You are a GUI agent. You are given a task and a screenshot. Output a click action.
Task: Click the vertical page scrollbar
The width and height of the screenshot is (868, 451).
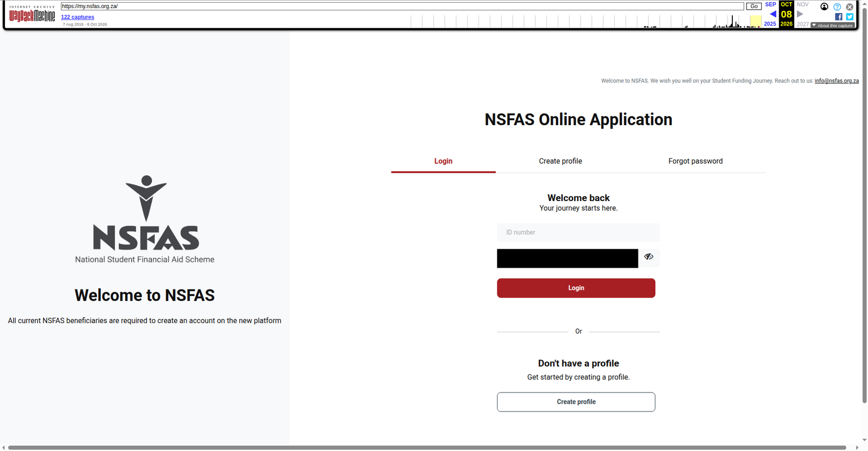[x=864, y=206]
